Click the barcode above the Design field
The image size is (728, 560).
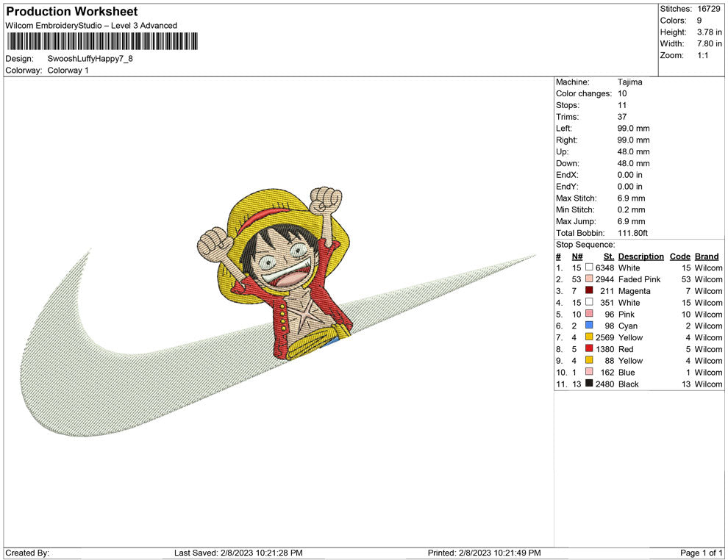click(x=103, y=42)
